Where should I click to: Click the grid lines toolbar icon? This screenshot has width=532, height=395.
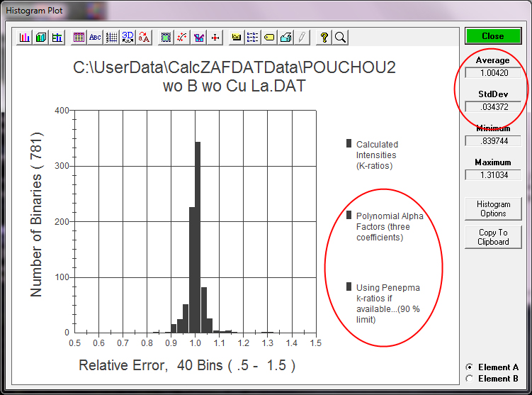tap(111, 38)
